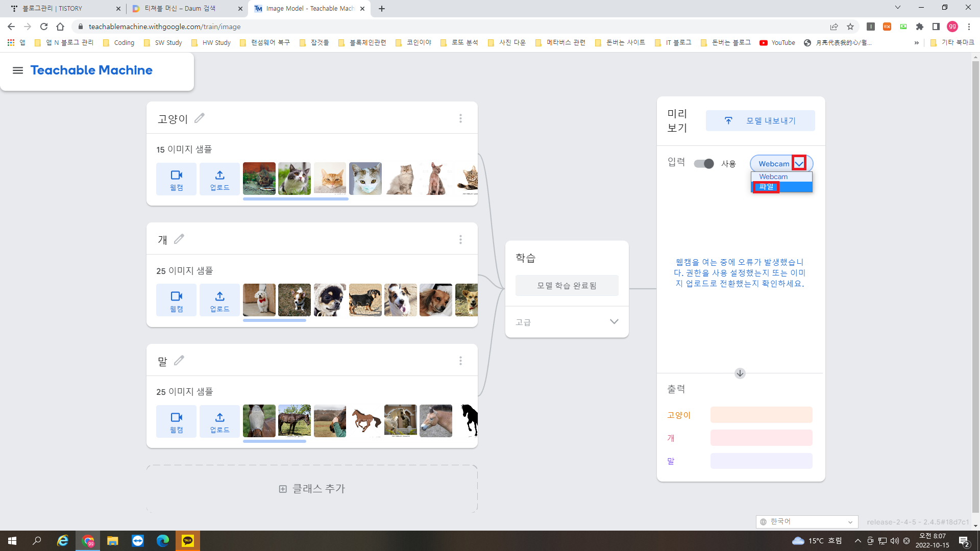
Task: Edit the 말 class name pencil icon
Action: pos(179,361)
